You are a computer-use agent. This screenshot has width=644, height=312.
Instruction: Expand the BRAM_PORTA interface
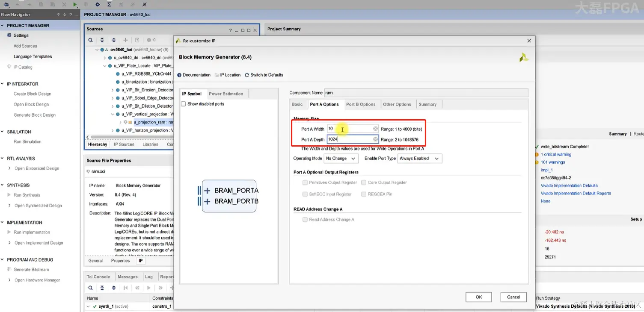[x=207, y=191]
